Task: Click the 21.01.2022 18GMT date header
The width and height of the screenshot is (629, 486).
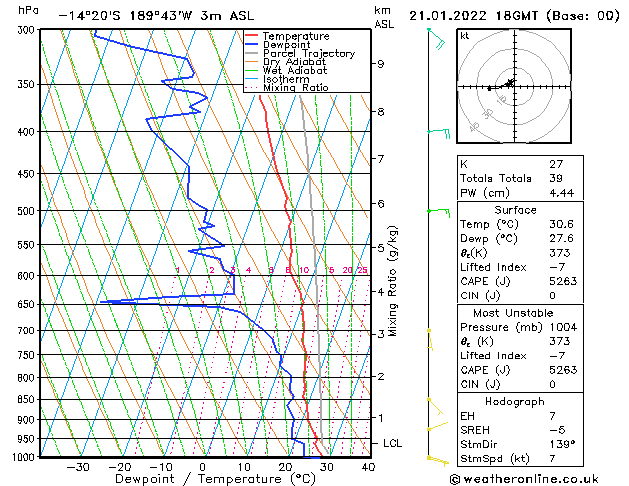Action: [474, 16]
